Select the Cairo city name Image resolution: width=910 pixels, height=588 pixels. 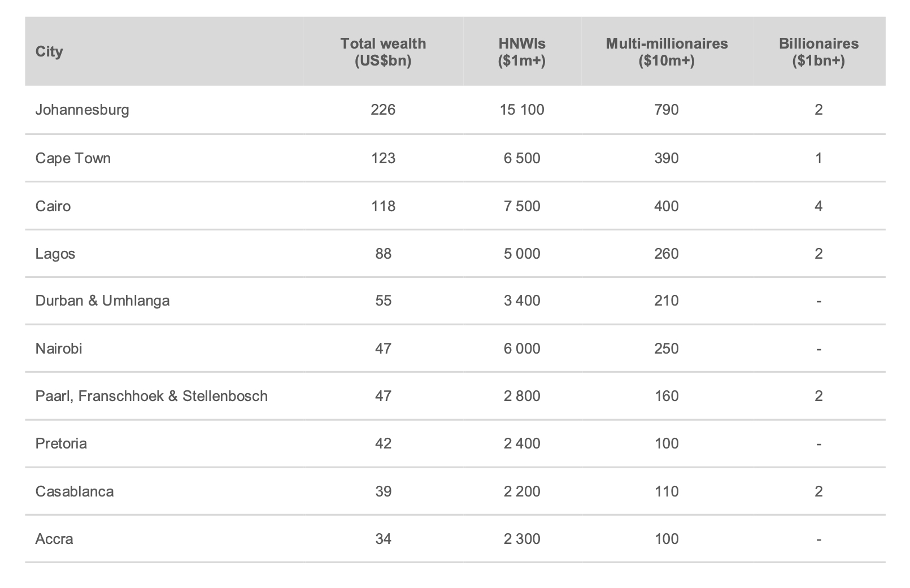tap(53, 206)
